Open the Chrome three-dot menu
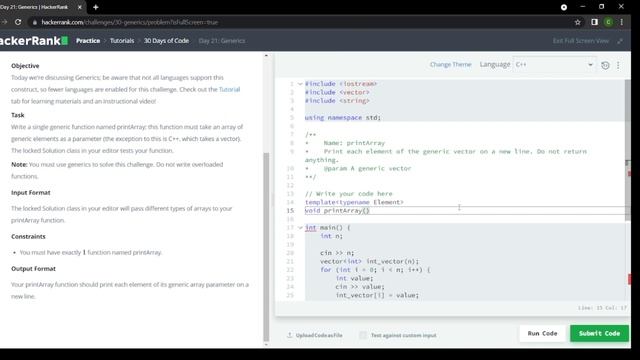Screen dimensions: 640x360 622,22
